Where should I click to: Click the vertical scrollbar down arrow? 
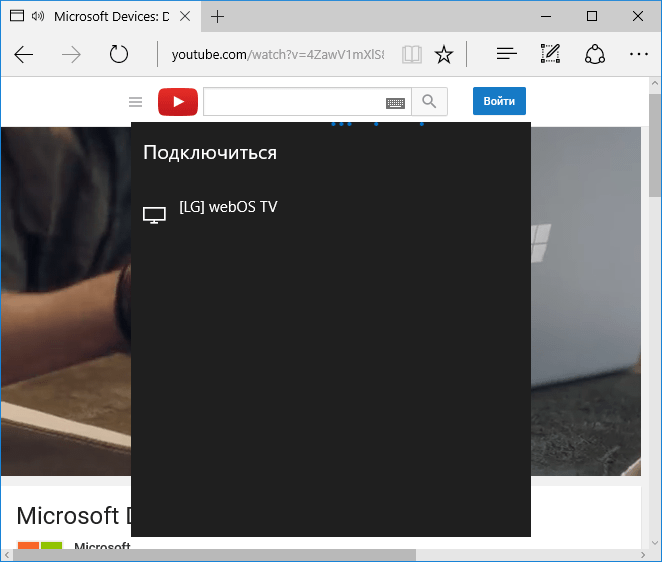(655, 543)
